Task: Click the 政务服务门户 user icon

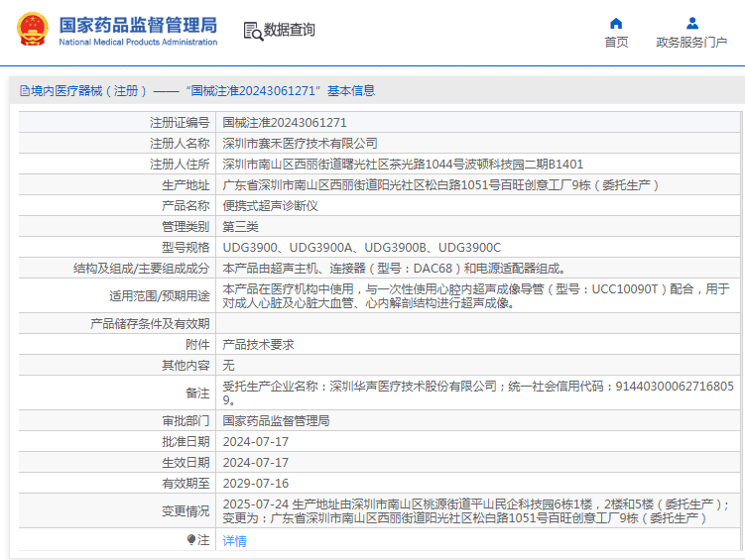Action: tap(692, 23)
